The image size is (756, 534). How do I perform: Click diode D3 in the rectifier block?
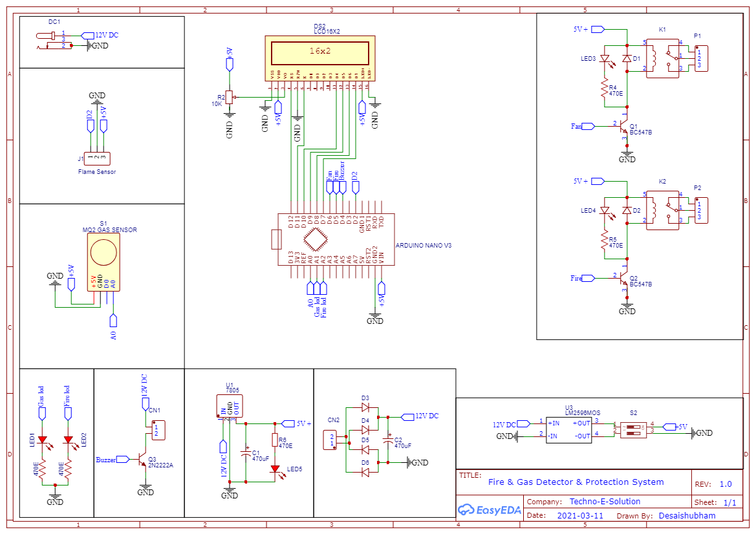(365, 407)
